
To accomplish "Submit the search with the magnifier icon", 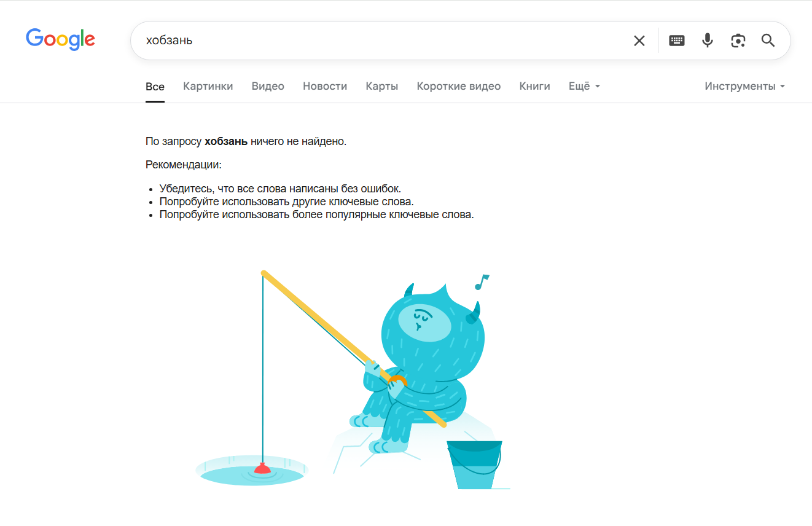I will (768, 41).
